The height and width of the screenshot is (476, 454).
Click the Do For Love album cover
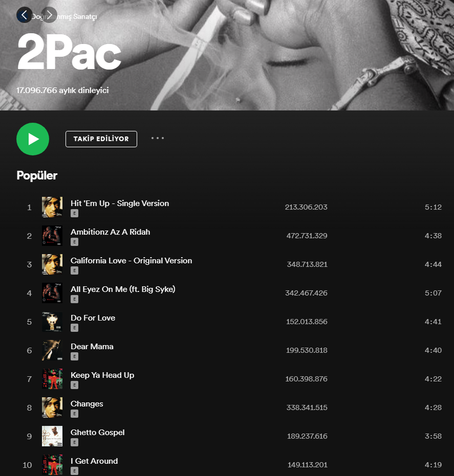click(x=52, y=322)
